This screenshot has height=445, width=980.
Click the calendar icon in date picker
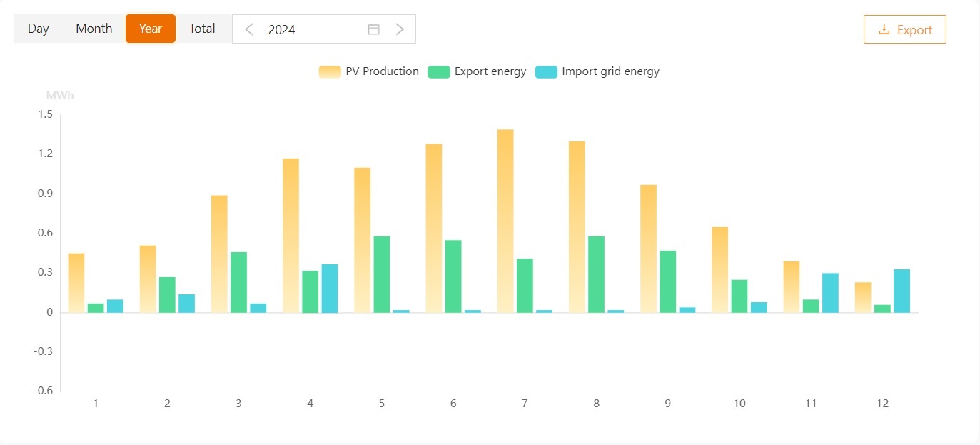(x=373, y=29)
